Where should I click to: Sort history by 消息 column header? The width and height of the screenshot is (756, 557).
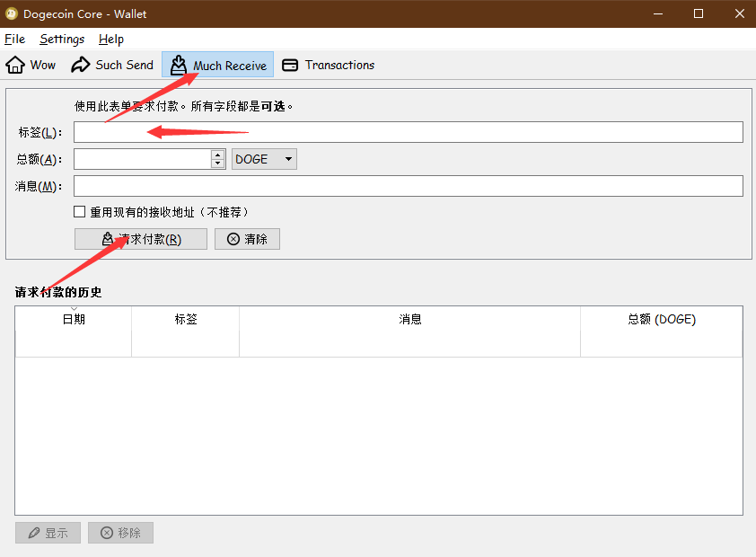point(409,320)
